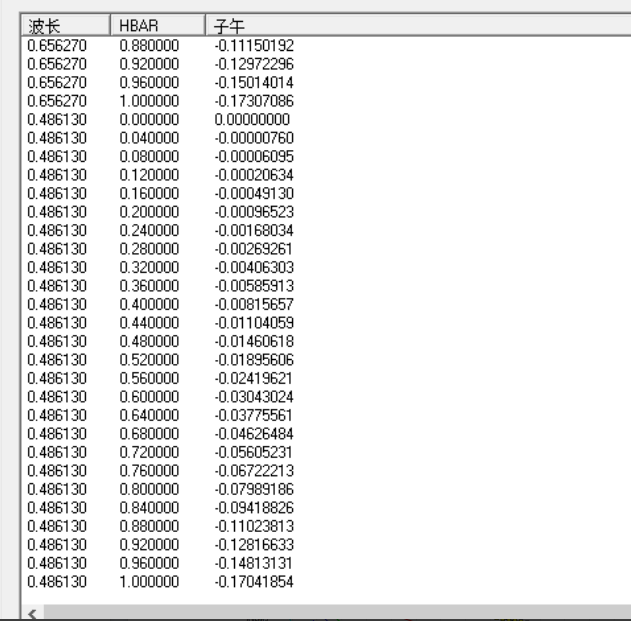Click wavelength 0.486130 in the -0.17041854 row
631x621 pixels.
[x=57, y=582]
